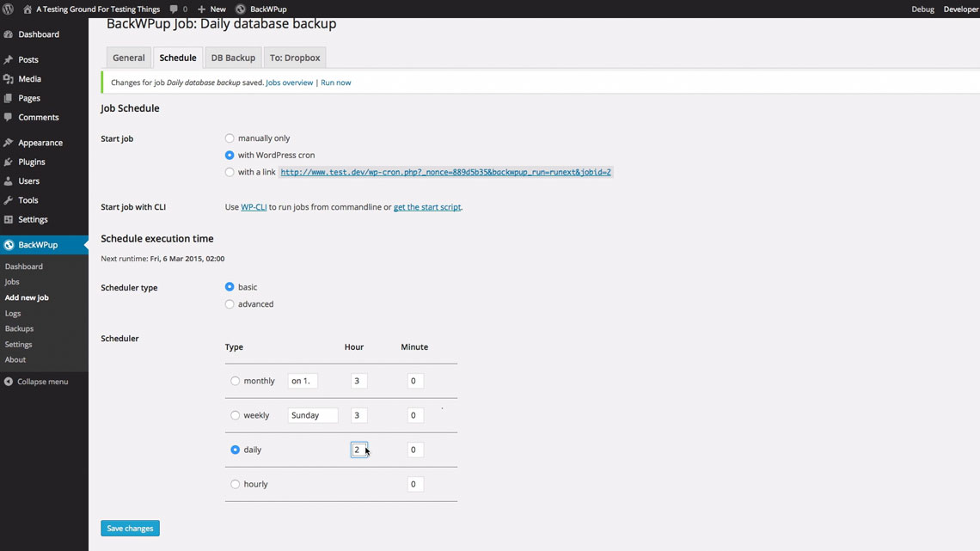Open 'Add new job' submenu item
Viewport: 980px width, 551px height.
[x=27, y=298]
